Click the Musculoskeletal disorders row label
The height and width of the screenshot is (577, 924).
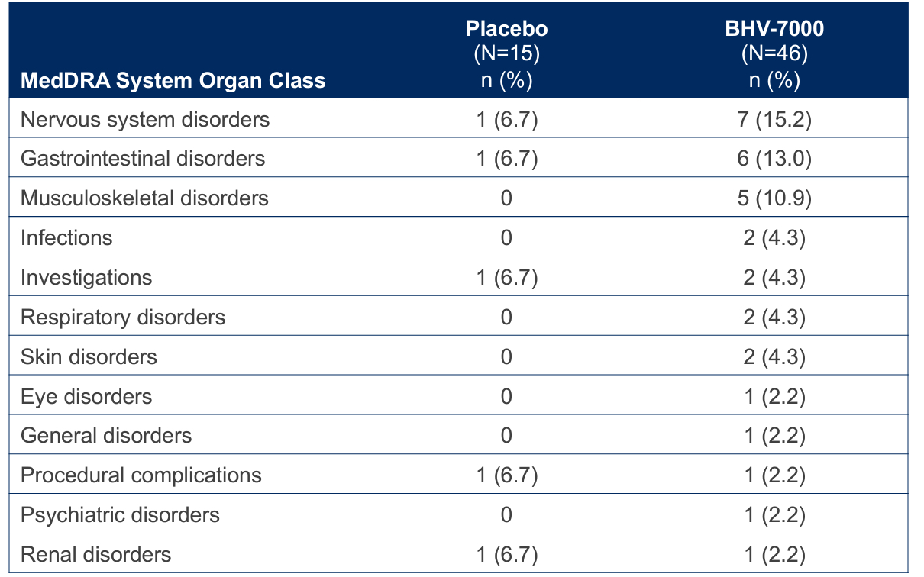(x=144, y=198)
